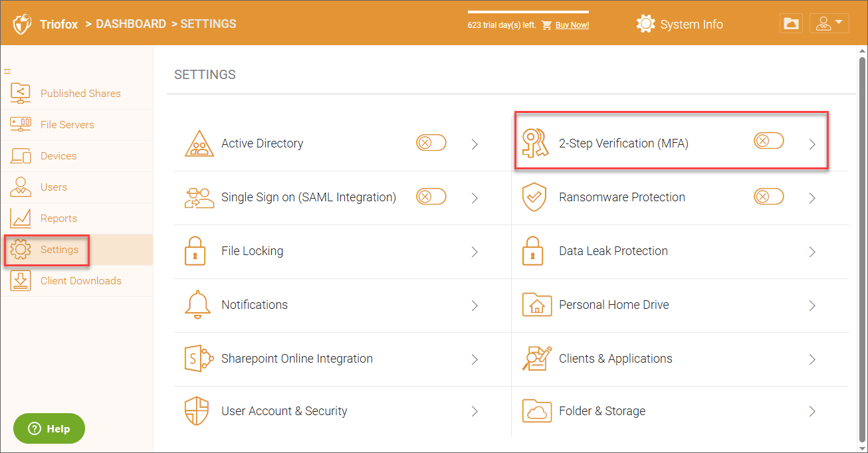Expand Single Sign on chevron arrow

point(475,198)
